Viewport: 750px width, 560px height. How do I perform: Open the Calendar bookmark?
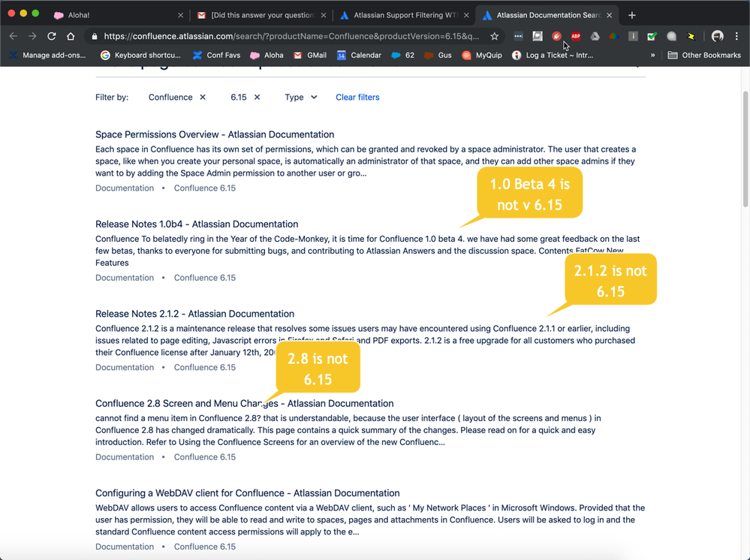pos(359,55)
